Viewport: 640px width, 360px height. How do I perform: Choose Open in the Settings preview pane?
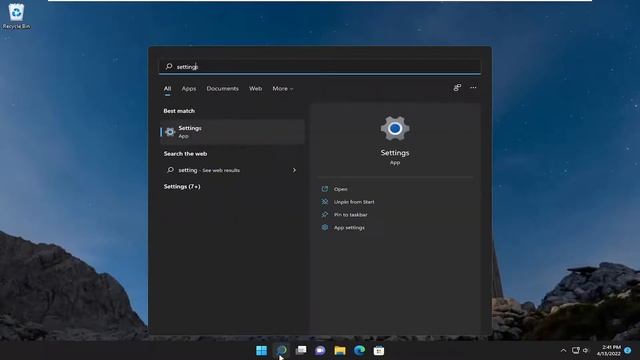pyautogui.click(x=340, y=189)
